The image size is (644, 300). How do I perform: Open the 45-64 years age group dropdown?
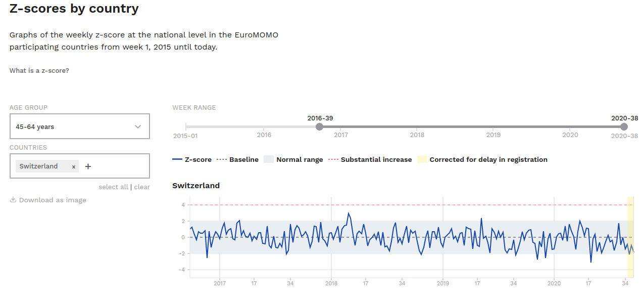pyautogui.click(x=79, y=126)
